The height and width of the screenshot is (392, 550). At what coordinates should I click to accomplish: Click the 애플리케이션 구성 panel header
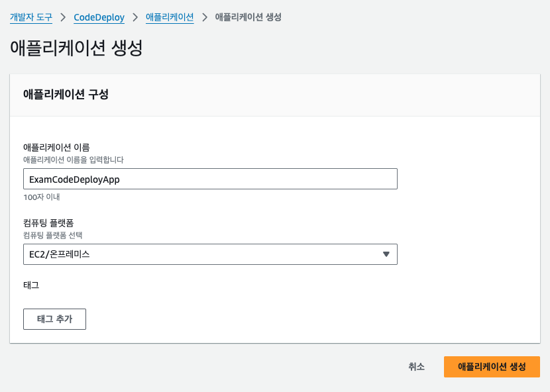coord(66,95)
